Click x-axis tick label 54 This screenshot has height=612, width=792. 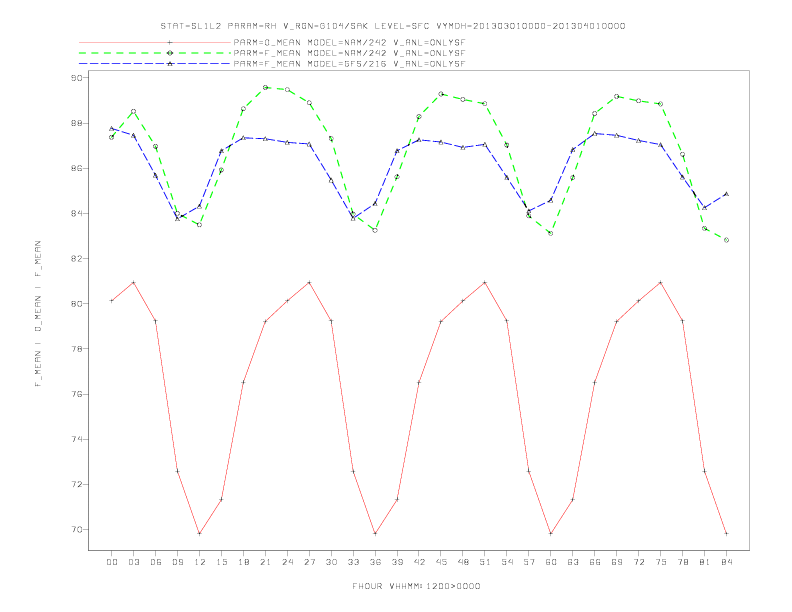[x=507, y=562]
